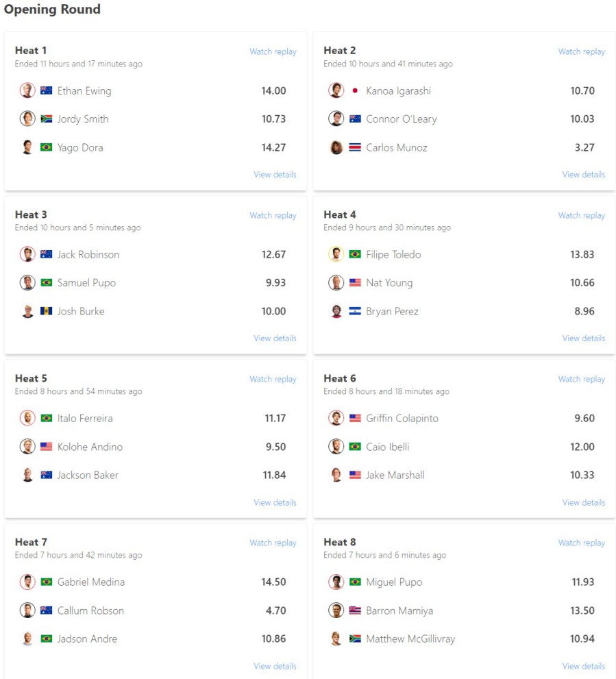Click Josh Burke's Barbados flag icon
616x679 pixels.
point(47,311)
